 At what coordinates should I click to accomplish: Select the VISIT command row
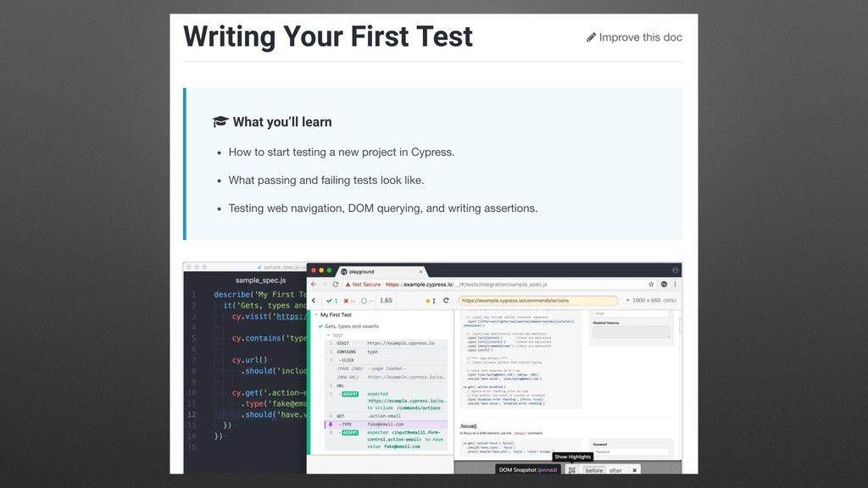coord(386,343)
